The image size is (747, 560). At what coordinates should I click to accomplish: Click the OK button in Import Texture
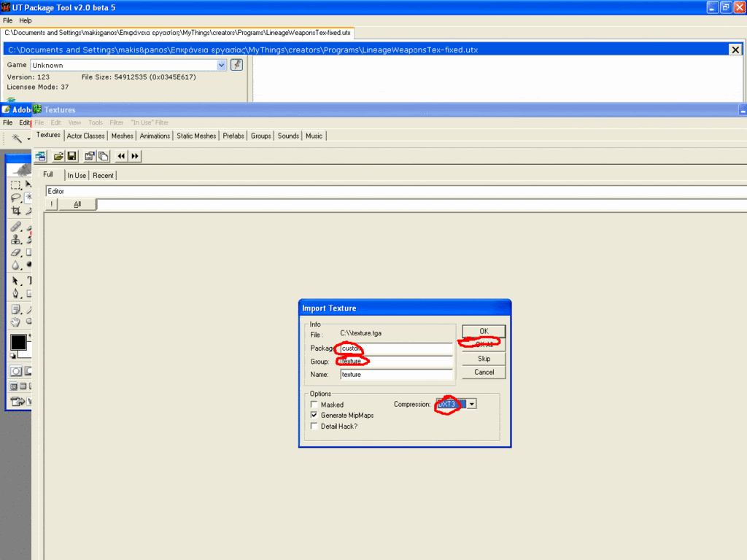point(484,331)
